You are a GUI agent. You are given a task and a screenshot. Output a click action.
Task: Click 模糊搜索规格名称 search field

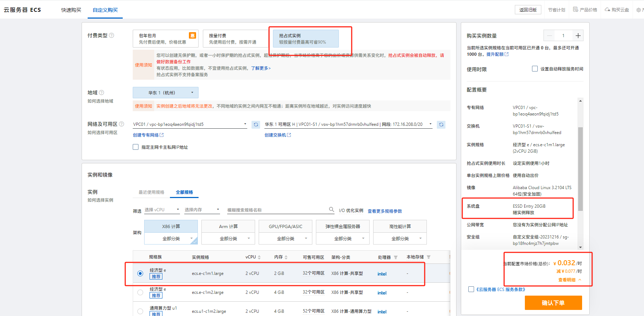(x=278, y=210)
